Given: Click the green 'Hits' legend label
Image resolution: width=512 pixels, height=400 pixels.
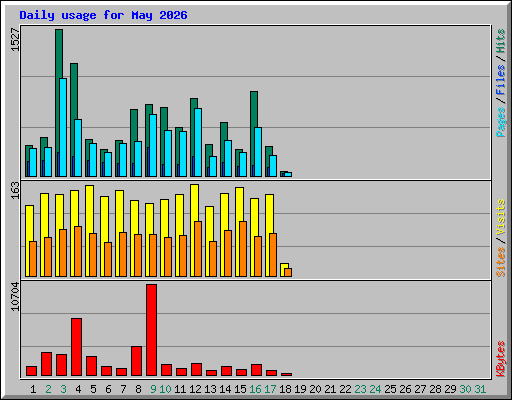Looking at the screenshot, I should coord(501,41).
